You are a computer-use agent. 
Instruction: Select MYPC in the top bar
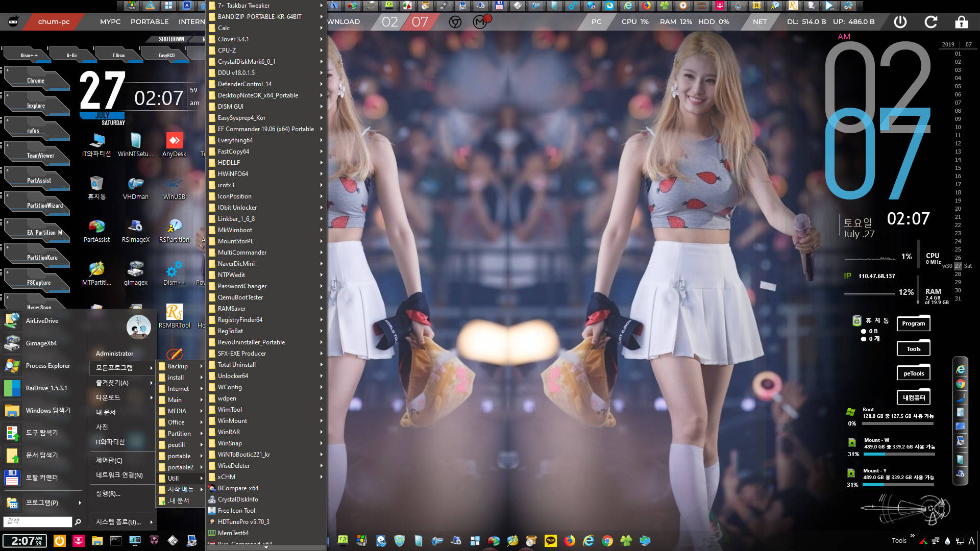(110, 22)
